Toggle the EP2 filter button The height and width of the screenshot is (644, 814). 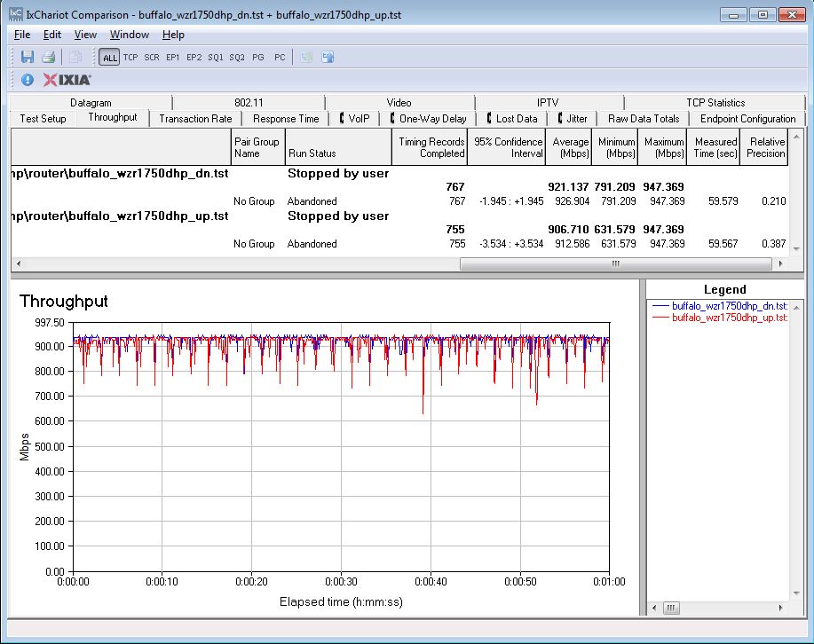coord(194,57)
